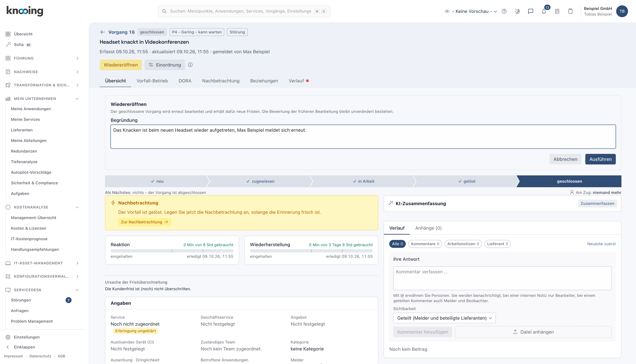
Task: Click the Begründung text area
Action: pyautogui.click(x=363, y=137)
